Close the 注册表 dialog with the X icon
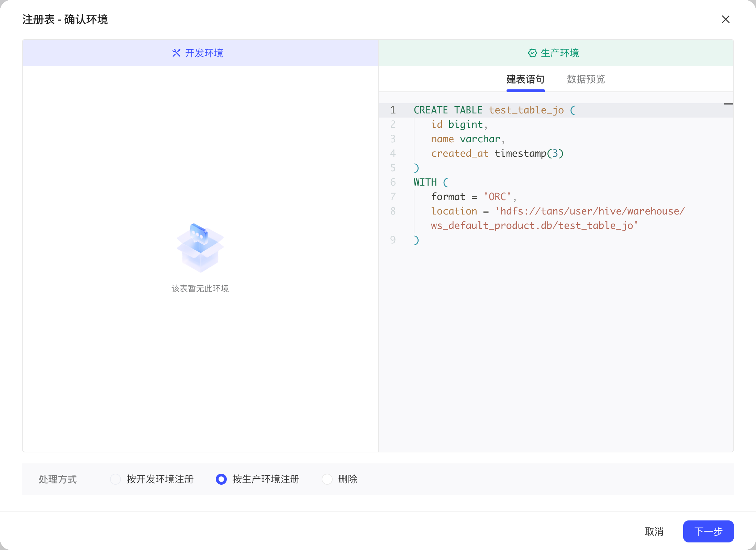Image resolution: width=756 pixels, height=550 pixels. 725,19
